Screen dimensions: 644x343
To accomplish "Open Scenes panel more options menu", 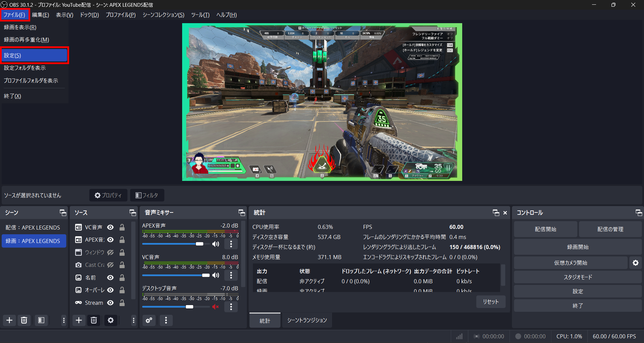I will pos(64,320).
